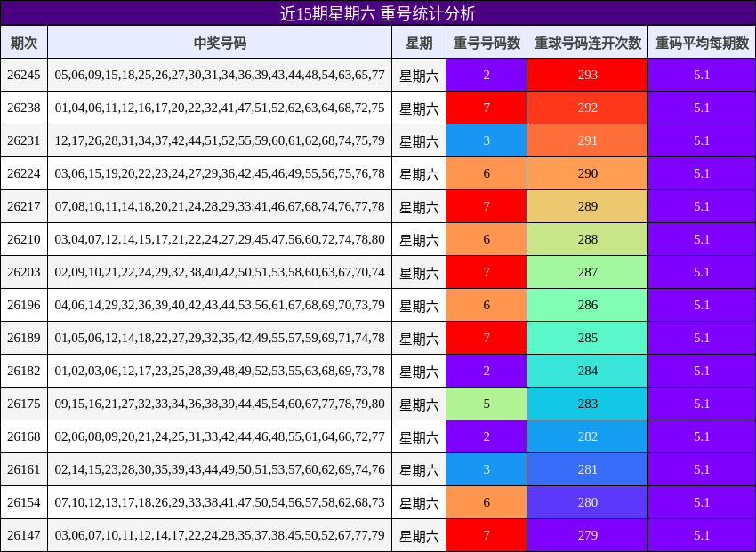Click the orange cell showing 291
The image size is (756, 552).
click(587, 140)
